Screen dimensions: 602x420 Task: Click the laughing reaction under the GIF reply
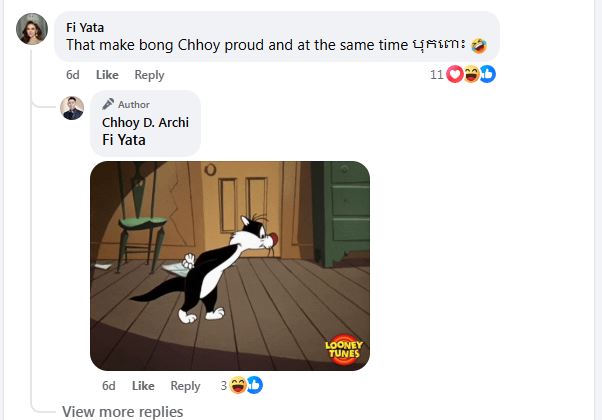coord(238,385)
